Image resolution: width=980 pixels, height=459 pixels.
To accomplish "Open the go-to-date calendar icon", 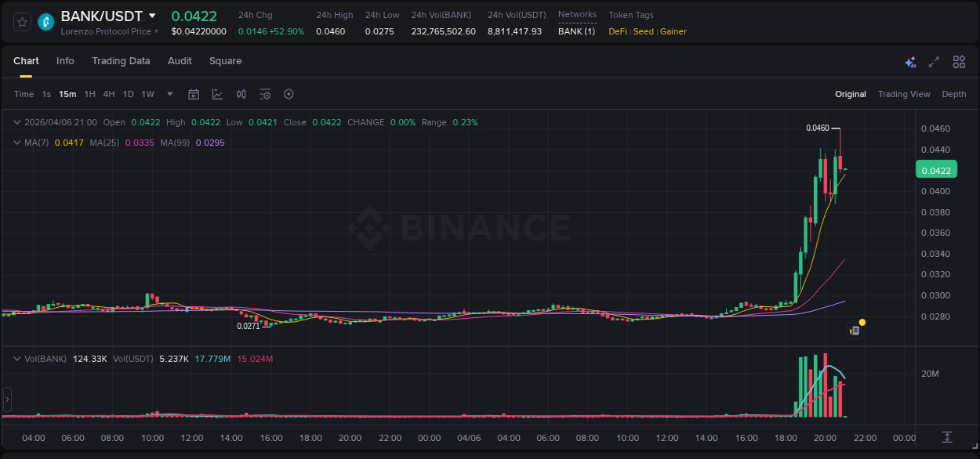I will coord(194,94).
